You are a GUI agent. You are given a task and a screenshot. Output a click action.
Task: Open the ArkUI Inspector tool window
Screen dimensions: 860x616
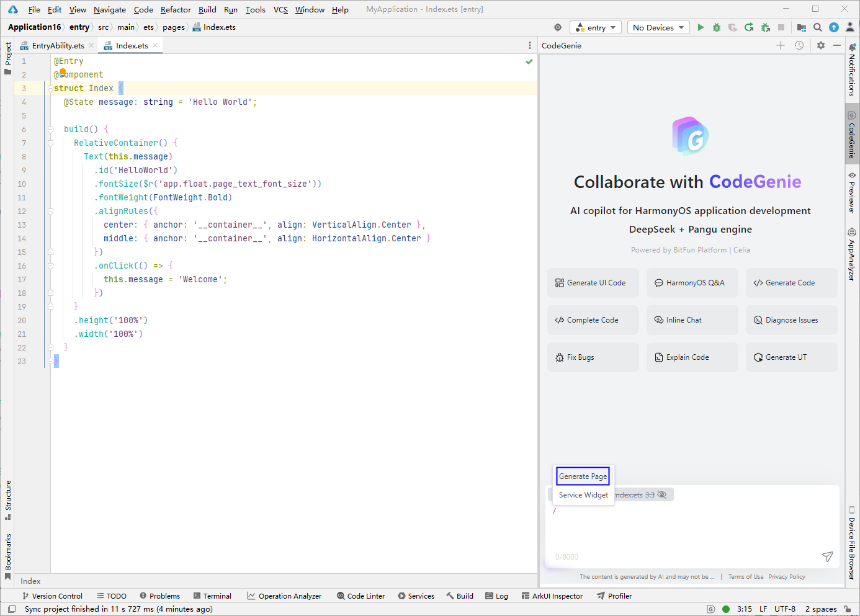[x=552, y=596]
